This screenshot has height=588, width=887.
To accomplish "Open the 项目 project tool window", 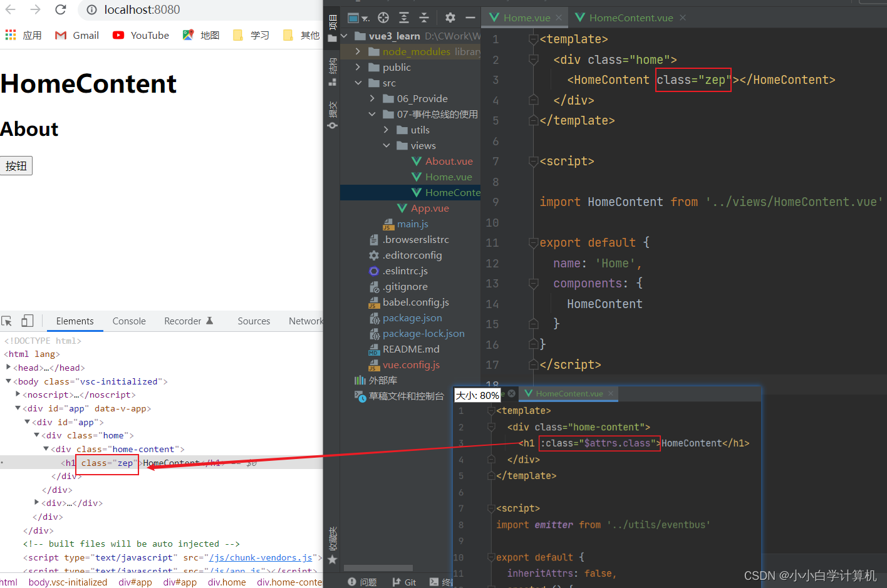I will 333,29.
